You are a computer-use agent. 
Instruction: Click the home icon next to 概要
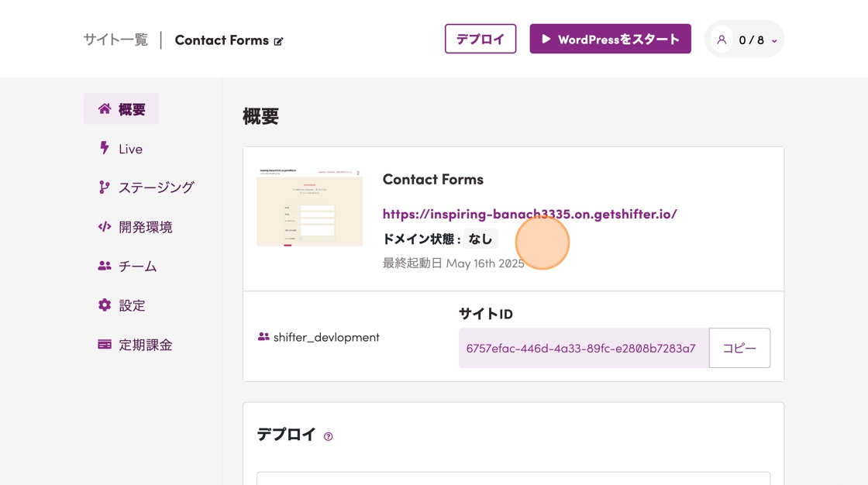[105, 109]
